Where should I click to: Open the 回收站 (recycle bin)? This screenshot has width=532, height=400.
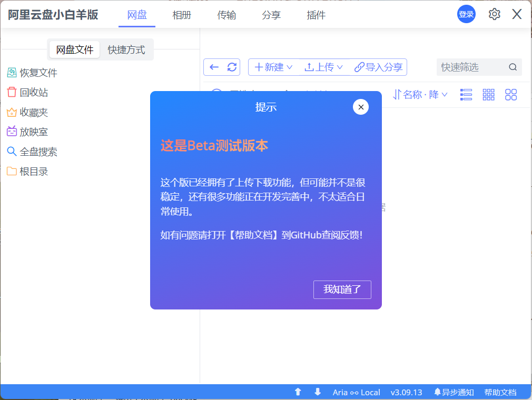(x=28, y=92)
